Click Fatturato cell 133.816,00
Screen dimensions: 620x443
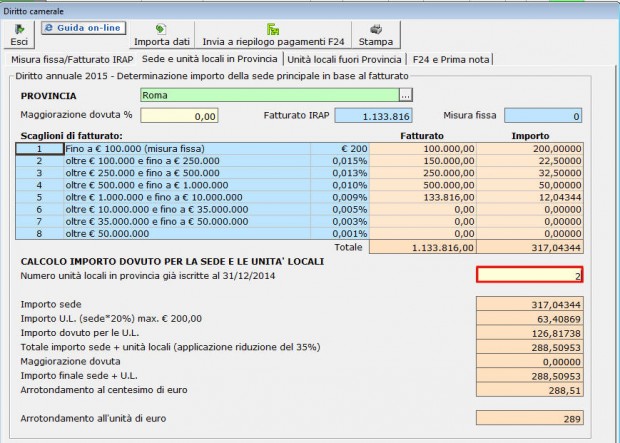[423, 197]
